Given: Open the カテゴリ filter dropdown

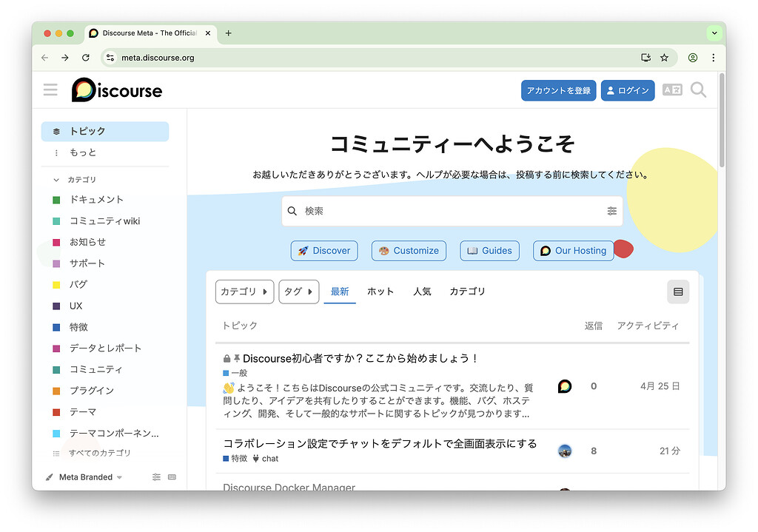Looking at the screenshot, I should (x=244, y=292).
